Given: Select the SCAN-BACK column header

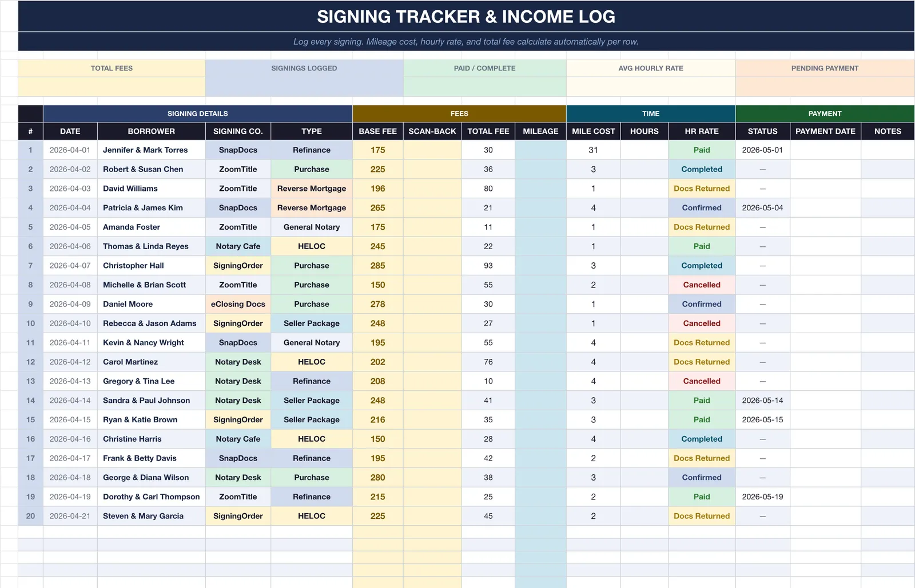Looking at the screenshot, I should coord(432,131).
